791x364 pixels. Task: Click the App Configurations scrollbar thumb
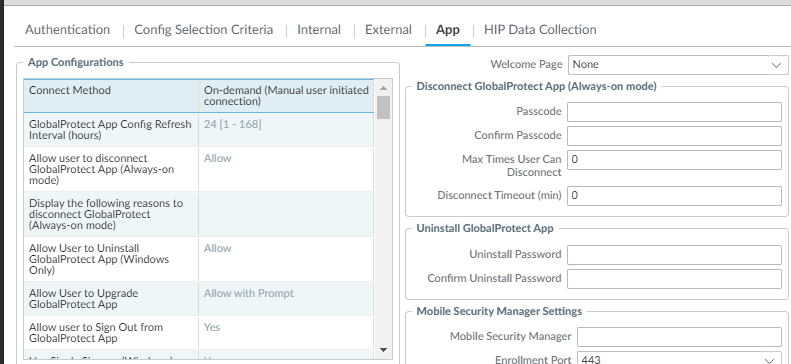383,107
